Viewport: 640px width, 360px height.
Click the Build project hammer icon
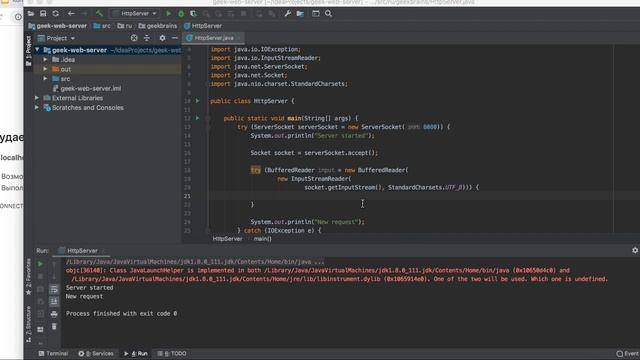coord(99,13)
